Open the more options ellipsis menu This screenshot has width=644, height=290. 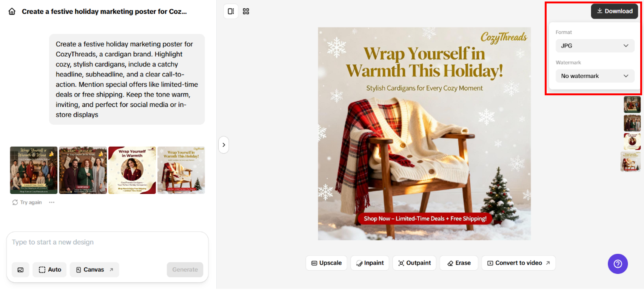coord(52,202)
